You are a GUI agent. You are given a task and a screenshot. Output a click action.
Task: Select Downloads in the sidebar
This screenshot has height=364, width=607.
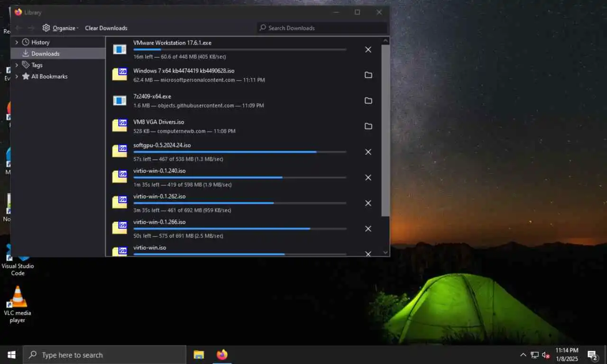point(58,54)
